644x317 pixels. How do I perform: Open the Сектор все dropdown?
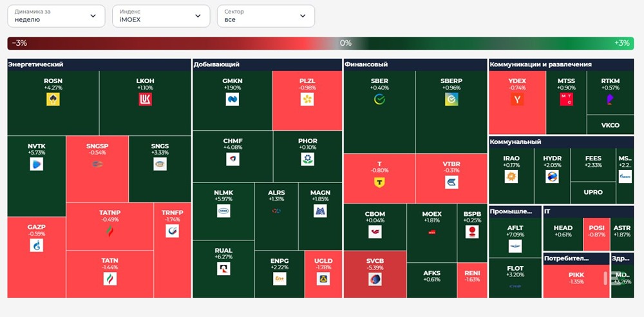coord(266,16)
